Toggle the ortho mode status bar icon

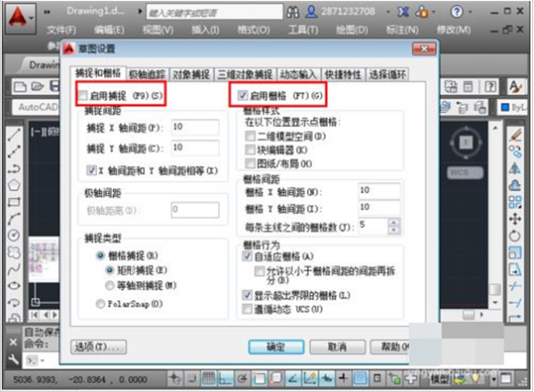pyautogui.click(x=225, y=378)
